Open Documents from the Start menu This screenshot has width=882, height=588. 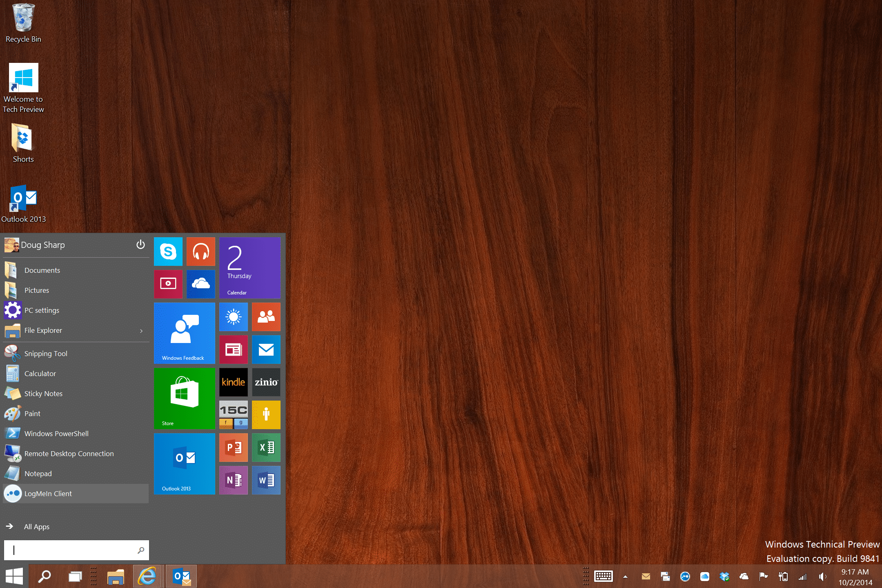click(76, 270)
